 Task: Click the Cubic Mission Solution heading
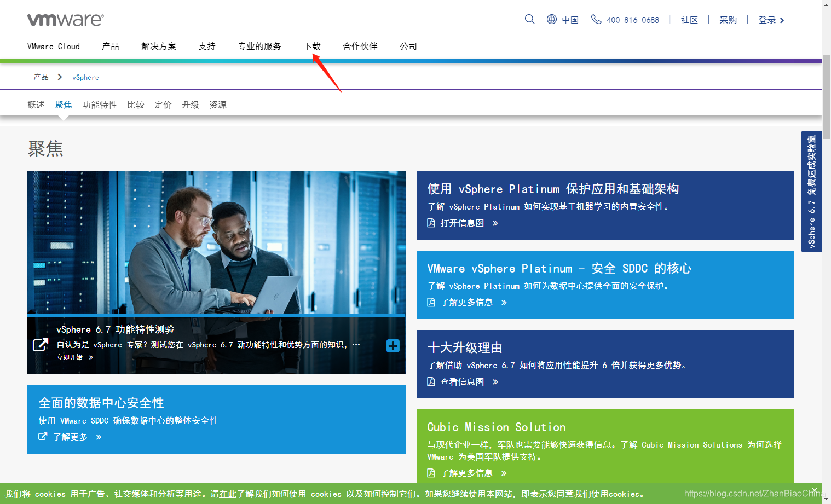tap(497, 427)
